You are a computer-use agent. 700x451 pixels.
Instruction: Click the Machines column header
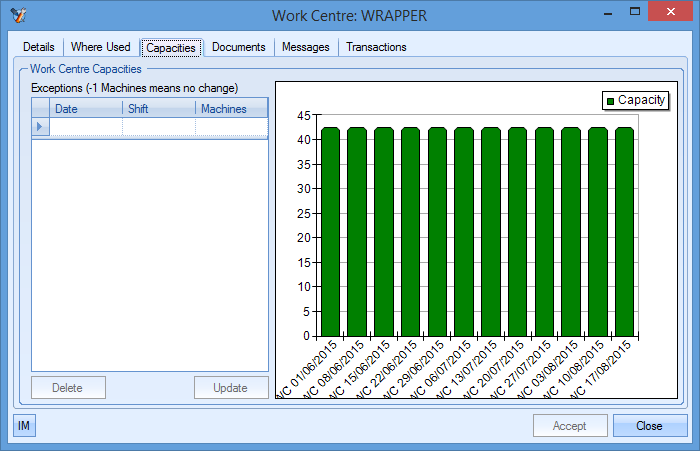click(231, 109)
